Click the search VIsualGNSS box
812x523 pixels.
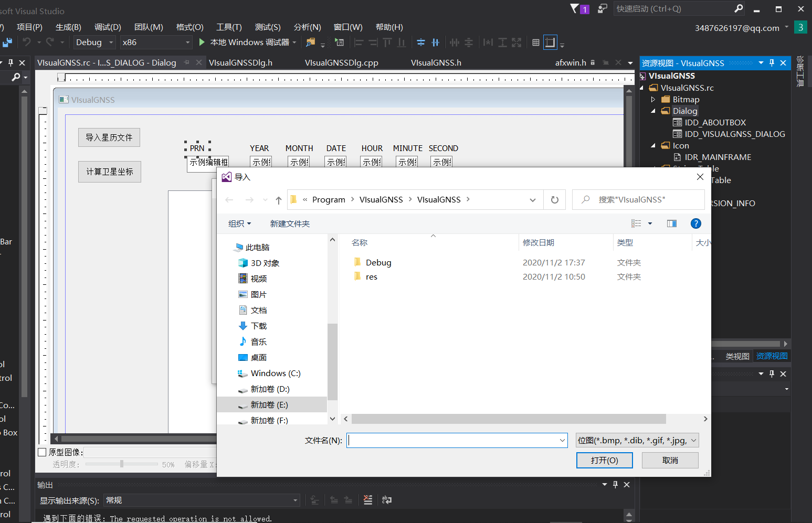[638, 200]
